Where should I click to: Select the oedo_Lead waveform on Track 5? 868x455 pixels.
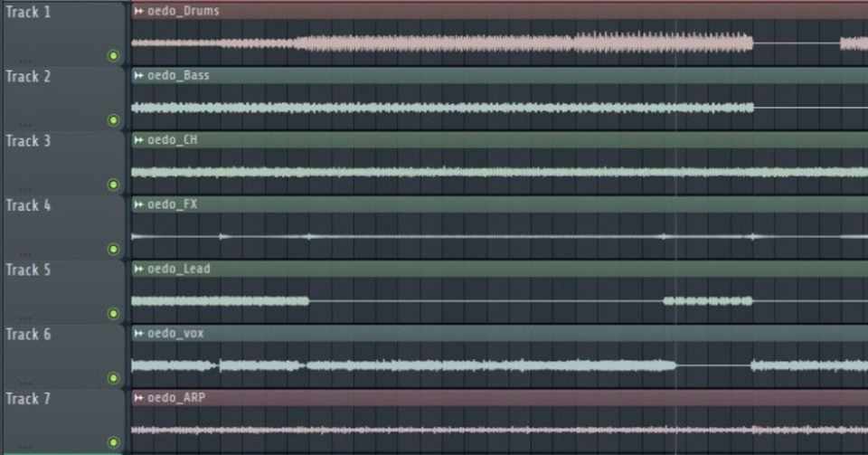click(x=499, y=301)
